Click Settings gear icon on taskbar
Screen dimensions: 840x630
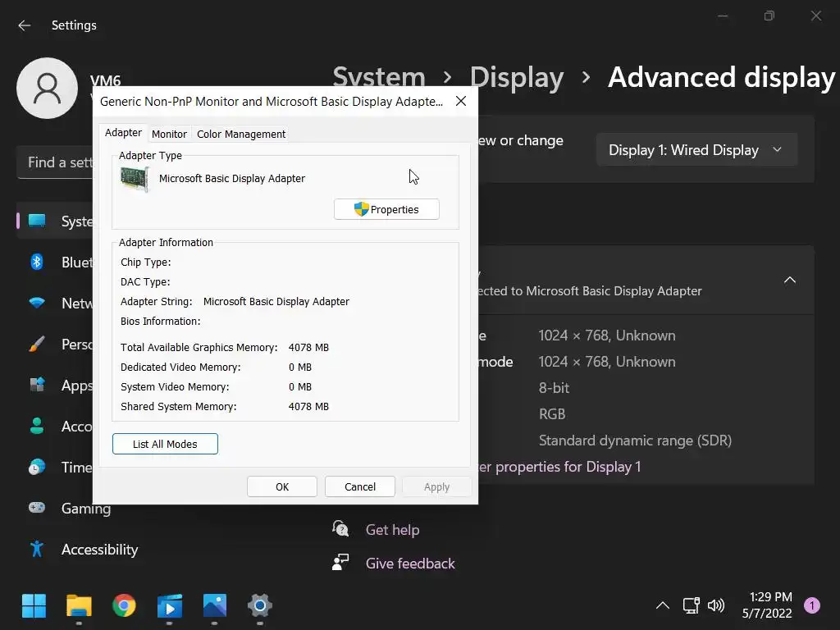[x=260, y=606]
